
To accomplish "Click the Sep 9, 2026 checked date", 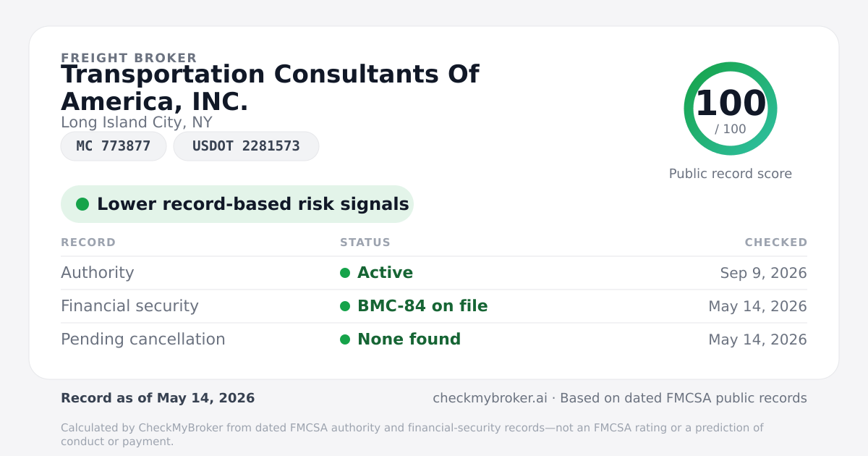I will coord(764,273).
